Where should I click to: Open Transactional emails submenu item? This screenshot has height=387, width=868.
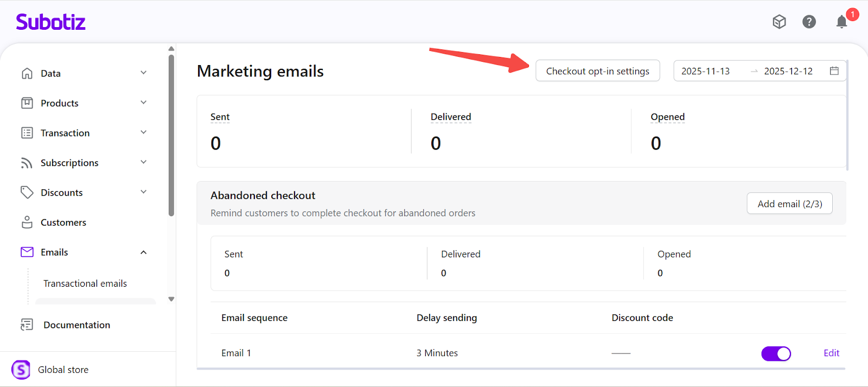click(x=85, y=283)
